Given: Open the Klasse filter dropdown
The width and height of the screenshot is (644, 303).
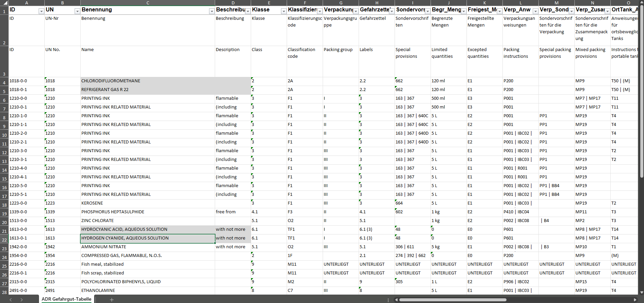Looking at the screenshot, I should [283, 11].
